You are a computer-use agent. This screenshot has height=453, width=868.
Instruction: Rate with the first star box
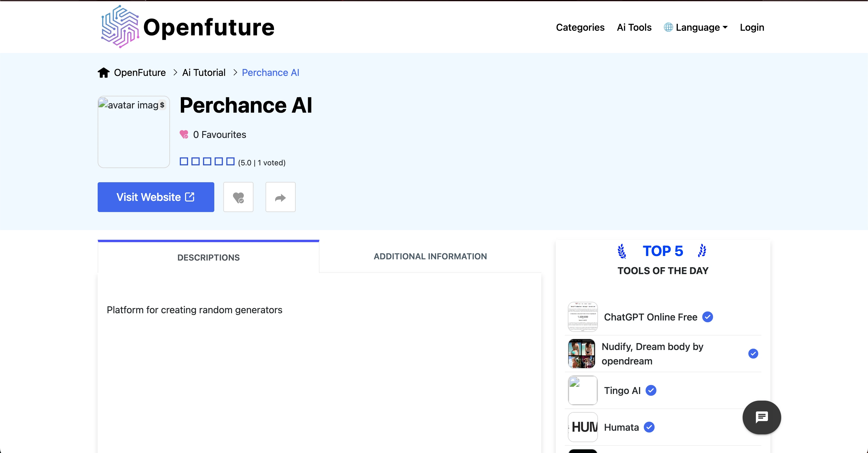pyautogui.click(x=184, y=161)
